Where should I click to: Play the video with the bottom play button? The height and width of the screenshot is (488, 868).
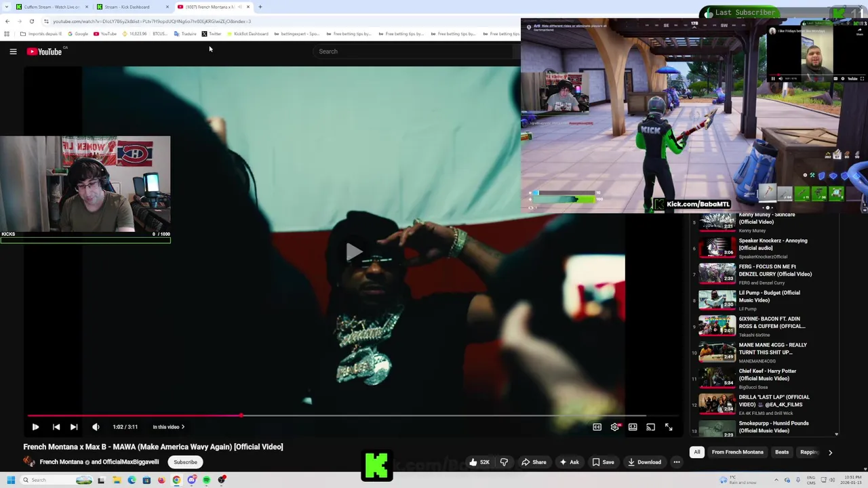pyautogui.click(x=35, y=427)
